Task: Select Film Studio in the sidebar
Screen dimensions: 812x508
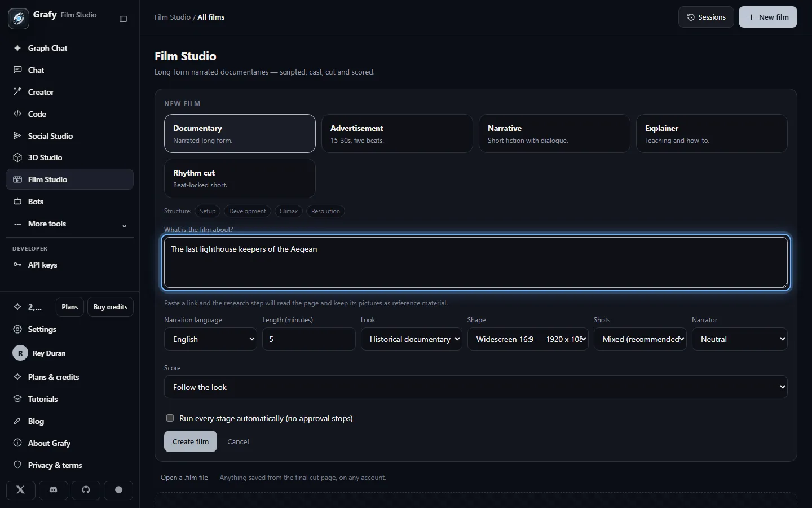Action: click(x=69, y=179)
